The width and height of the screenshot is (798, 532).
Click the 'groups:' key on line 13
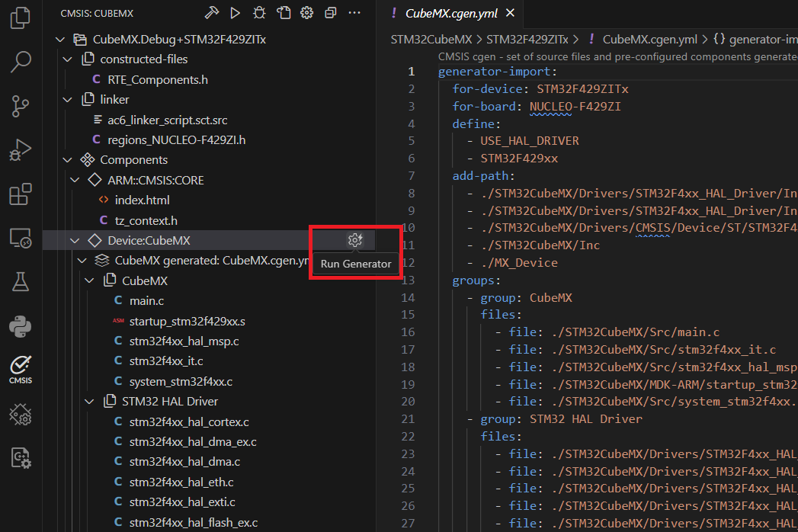coord(476,280)
